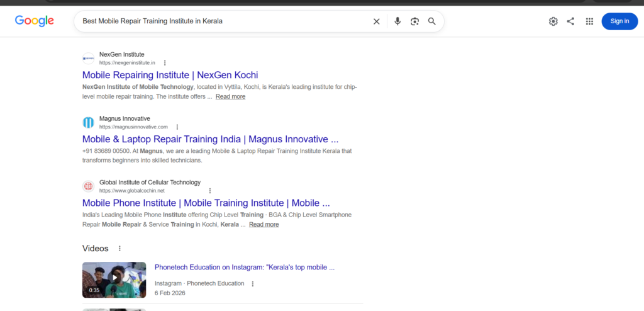Click the NexGen Institute favicon
Image resolution: width=644 pixels, height=311 pixels.
[x=88, y=59]
